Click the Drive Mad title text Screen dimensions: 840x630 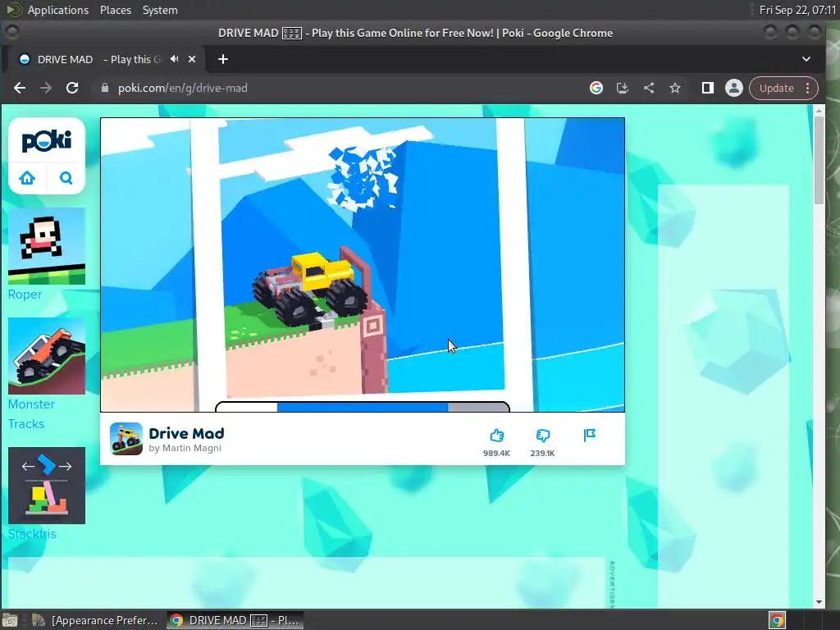coord(186,433)
